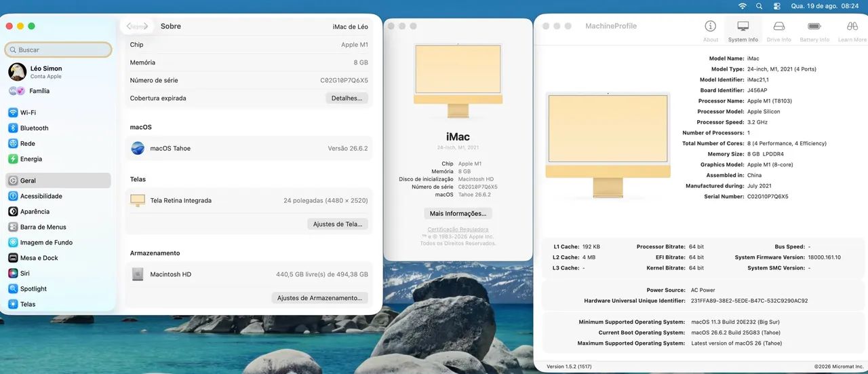Open Barra de Menus in the settings sidebar
The width and height of the screenshot is (868, 374).
pos(58,227)
